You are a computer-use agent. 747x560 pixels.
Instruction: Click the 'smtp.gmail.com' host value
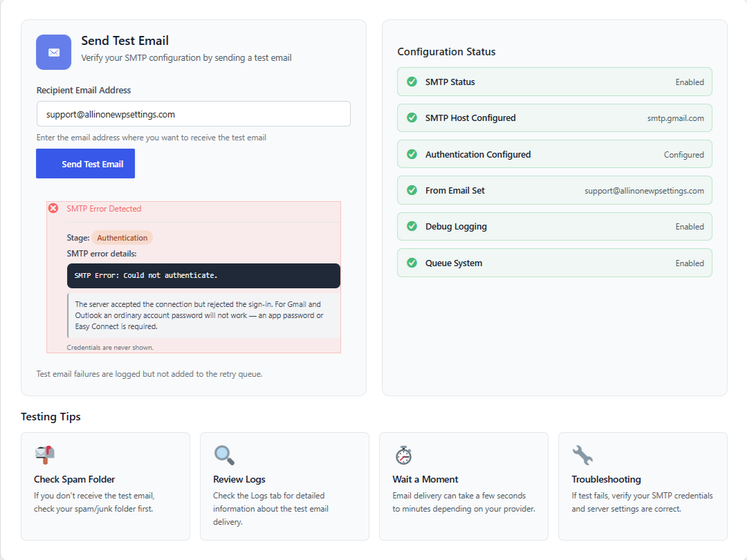click(x=676, y=118)
